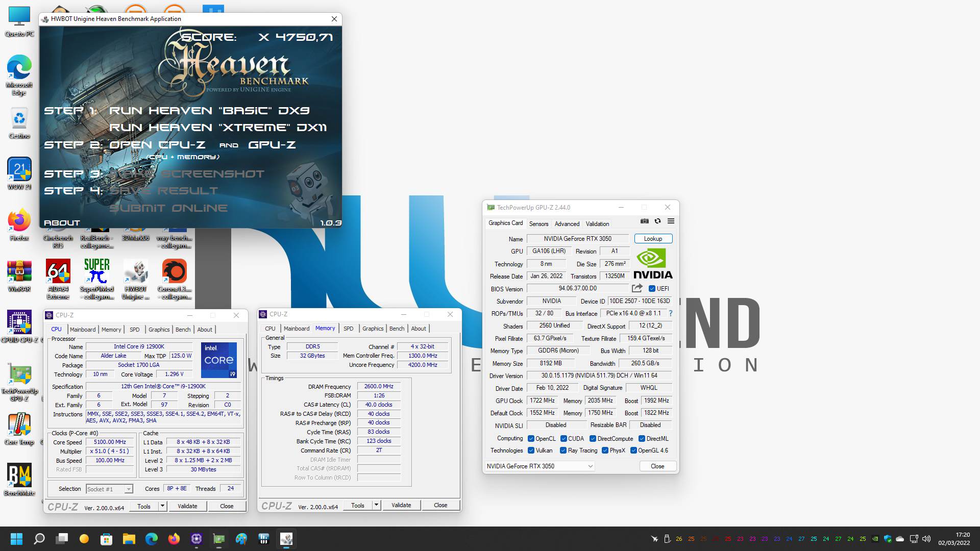Open Microsoft Store taskbar icon

point(107,539)
